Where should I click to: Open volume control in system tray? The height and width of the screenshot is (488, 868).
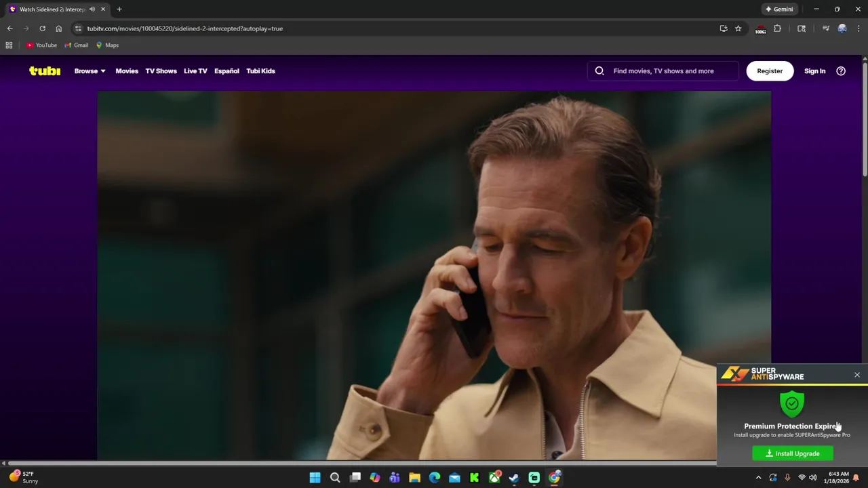click(812, 478)
